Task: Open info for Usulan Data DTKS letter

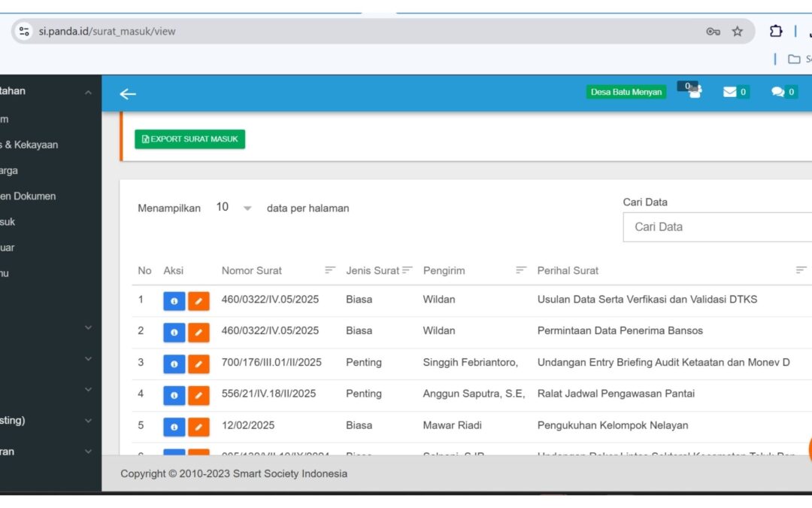Action: point(174,300)
